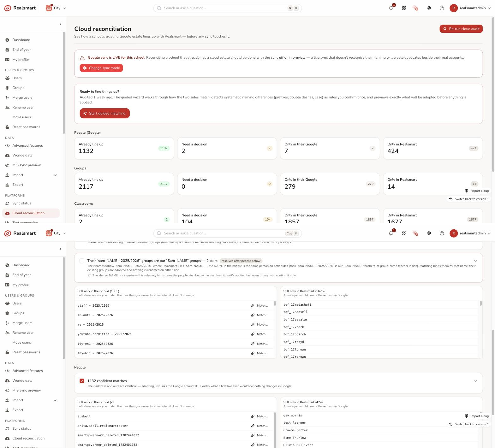The image size is (495, 448).
Task: Focus the search box showing Ctrl K shortcut
Action: pos(227,233)
